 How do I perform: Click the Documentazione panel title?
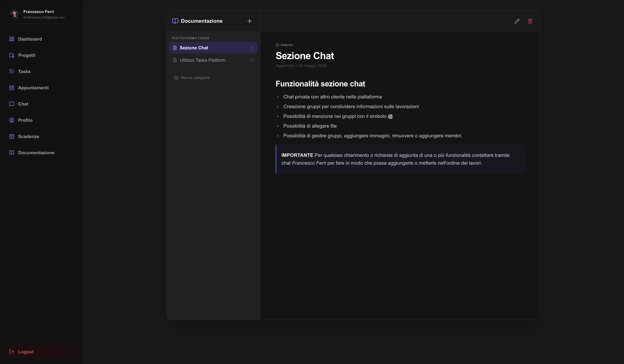[201, 21]
